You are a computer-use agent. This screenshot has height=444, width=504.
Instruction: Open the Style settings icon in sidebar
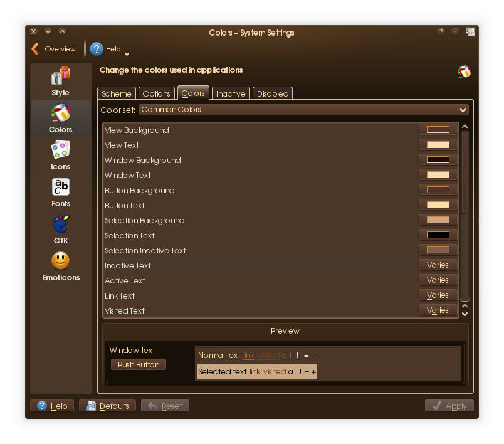60,82
